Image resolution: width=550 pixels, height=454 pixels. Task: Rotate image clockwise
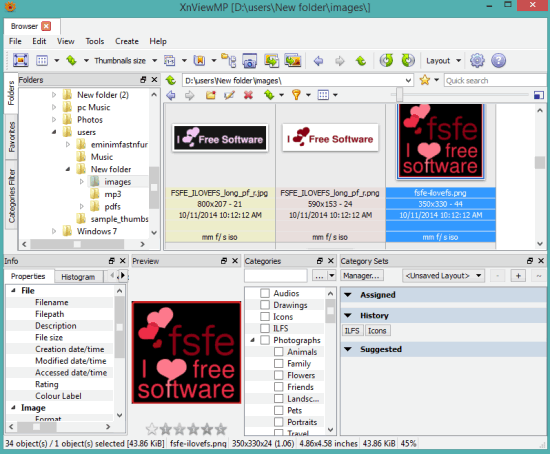(x=408, y=60)
